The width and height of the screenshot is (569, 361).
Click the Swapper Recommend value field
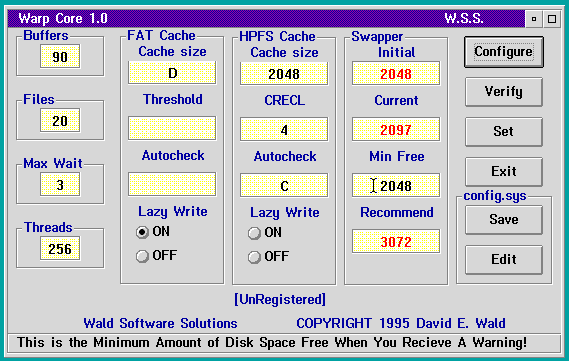(396, 241)
